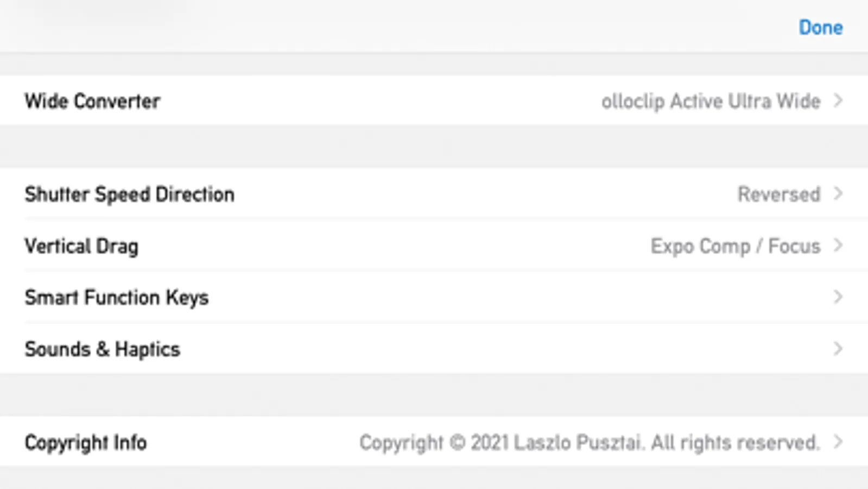Screen dimensions: 868x489
Task: Click the Sounds & Haptics chevron
Action: pyautogui.click(x=838, y=349)
